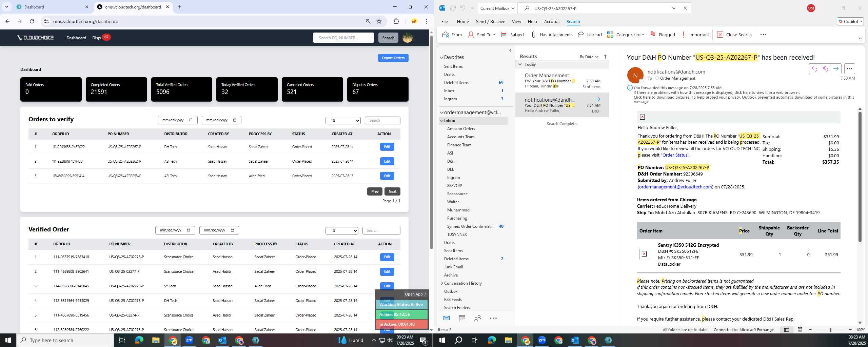Screen dimensions: 868x347
Task: Open Outlook People view icon
Action: pos(477,318)
